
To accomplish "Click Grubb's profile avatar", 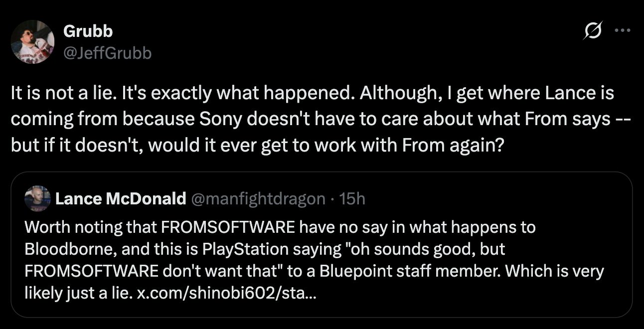I will [x=32, y=42].
